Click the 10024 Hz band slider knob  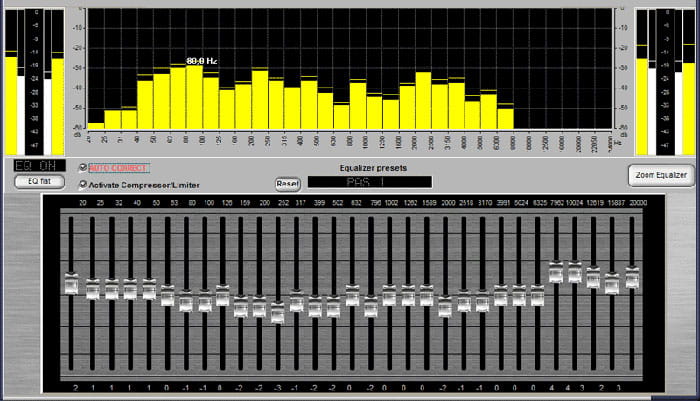575,271
